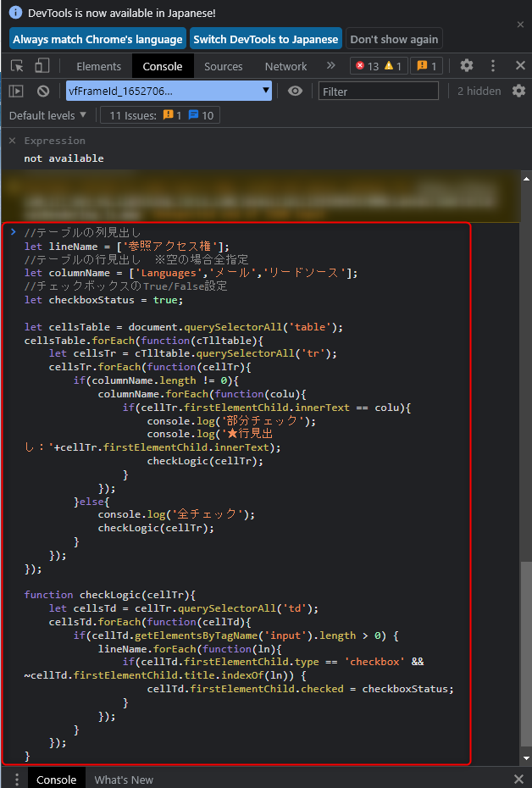532x788 pixels.
Task: Switch to the Console tab
Action: point(163,66)
